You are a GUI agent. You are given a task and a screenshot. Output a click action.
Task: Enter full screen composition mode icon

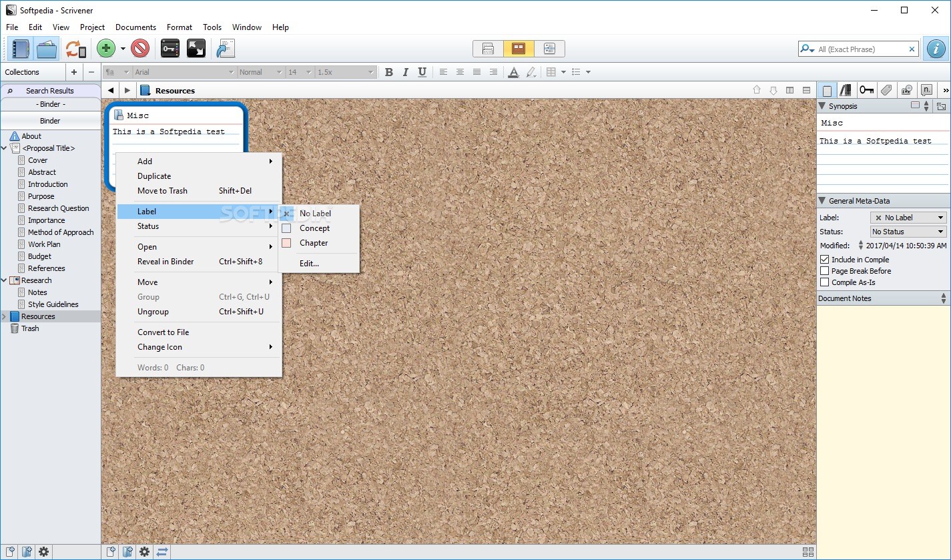pyautogui.click(x=196, y=49)
